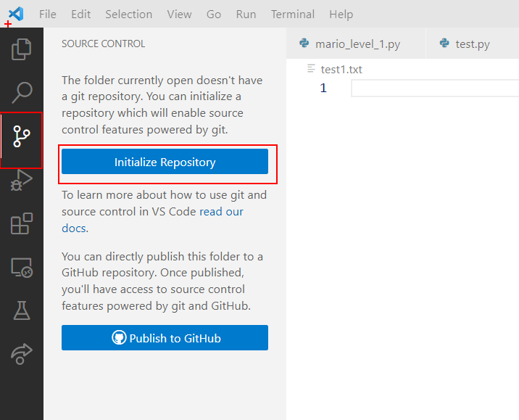Open the Run menu

(246, 15)
